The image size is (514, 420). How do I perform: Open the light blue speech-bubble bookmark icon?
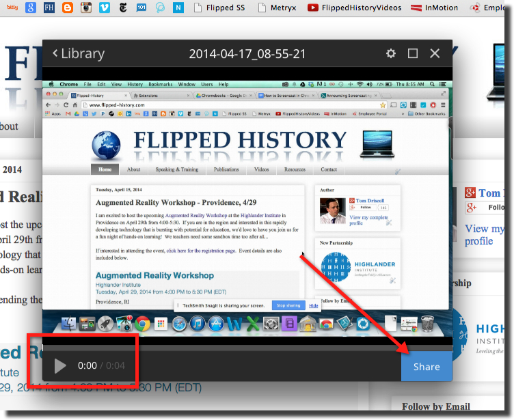[160, 8]
